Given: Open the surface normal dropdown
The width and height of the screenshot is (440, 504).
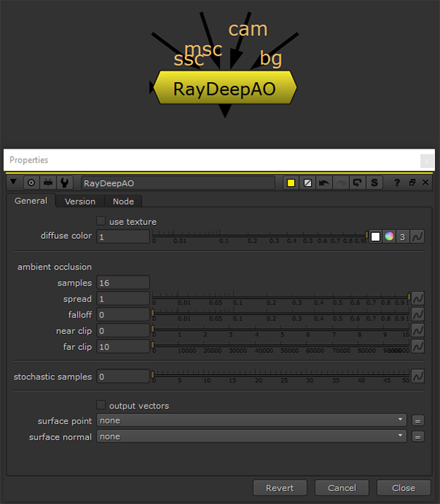Looking at the screenshot, I should click(x=252, y=437).
